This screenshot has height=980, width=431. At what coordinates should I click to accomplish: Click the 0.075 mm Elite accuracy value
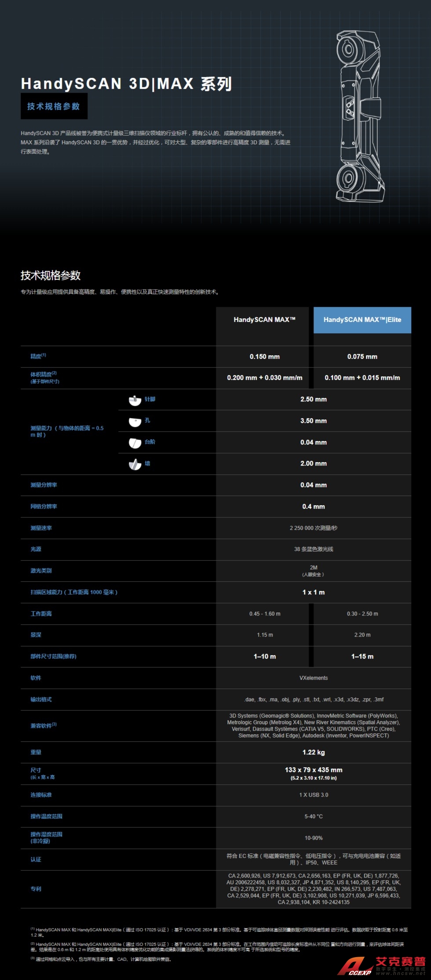[362, 357]
